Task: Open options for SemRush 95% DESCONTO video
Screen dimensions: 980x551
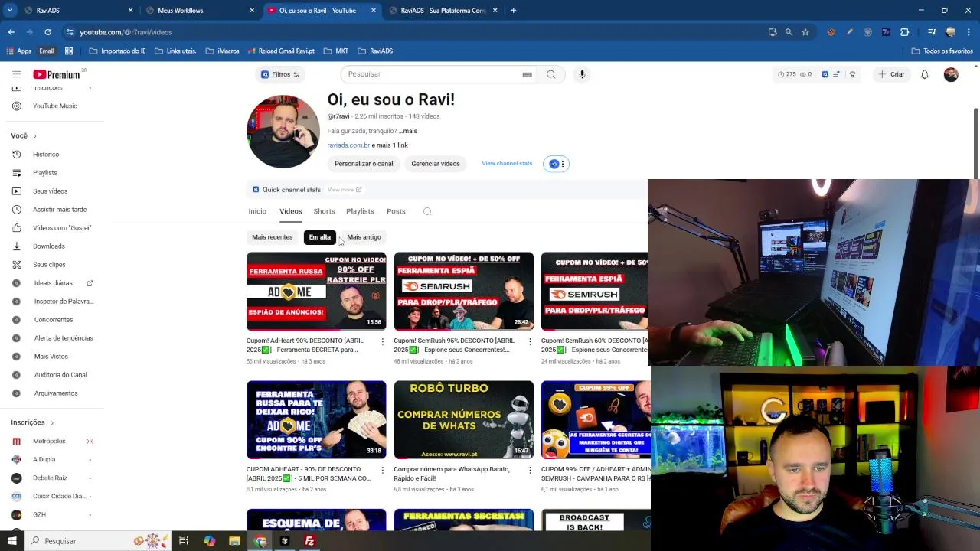Action: coord(530,341)
